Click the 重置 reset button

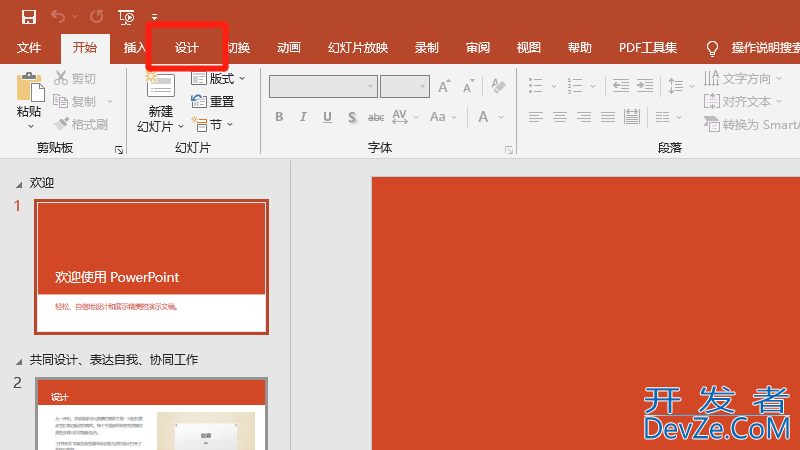pyautogui.click(x=212, y=102)
